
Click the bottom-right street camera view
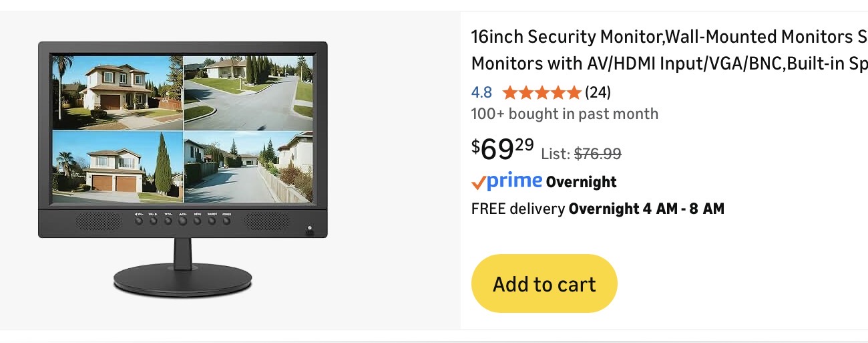249,167
